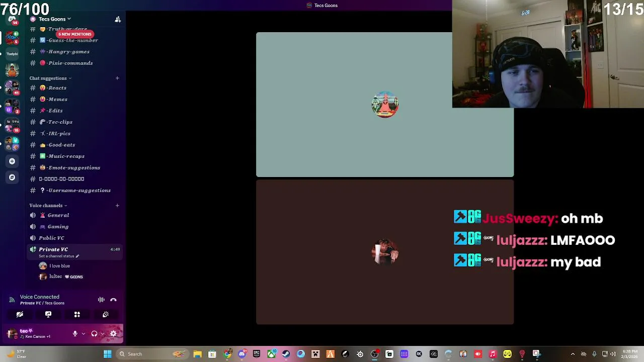Open Epic Games Launcher taskbar icon
The height and width of the screenshot is (362, 644).
point(257,354)
